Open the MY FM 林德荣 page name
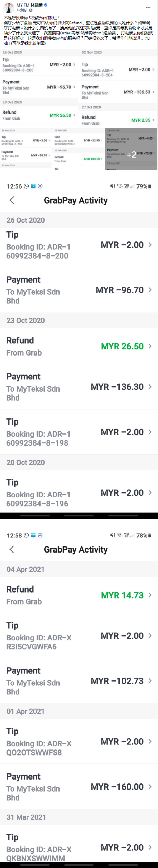The image size is (158, 868). click(30, 5)
